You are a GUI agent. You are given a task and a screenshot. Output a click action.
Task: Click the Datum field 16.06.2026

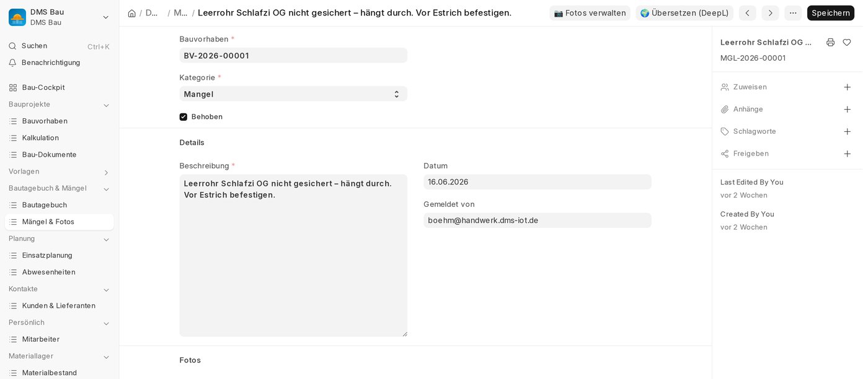538,182
